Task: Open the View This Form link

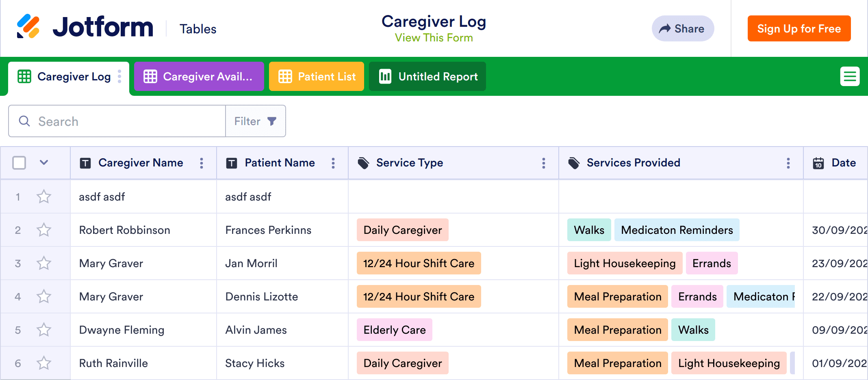Action: [434, 38]
